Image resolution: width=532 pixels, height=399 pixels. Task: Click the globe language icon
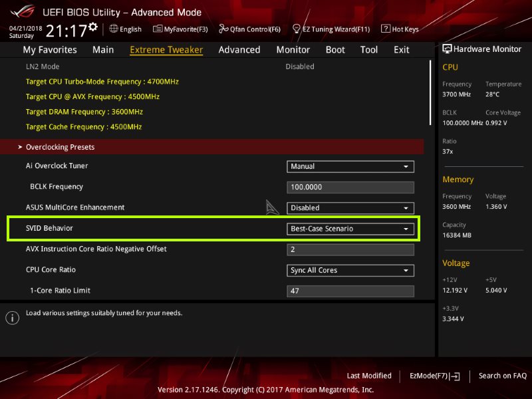click(114, 29)
